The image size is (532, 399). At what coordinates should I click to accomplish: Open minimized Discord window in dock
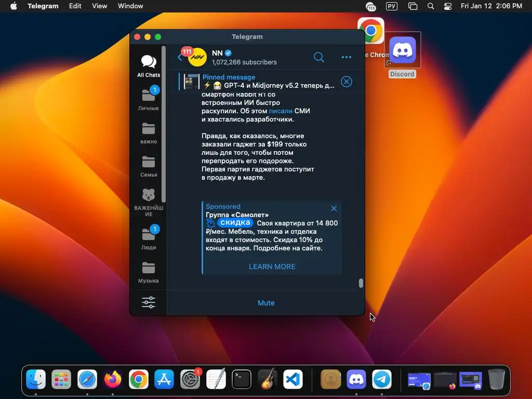(x=471, y=380)
